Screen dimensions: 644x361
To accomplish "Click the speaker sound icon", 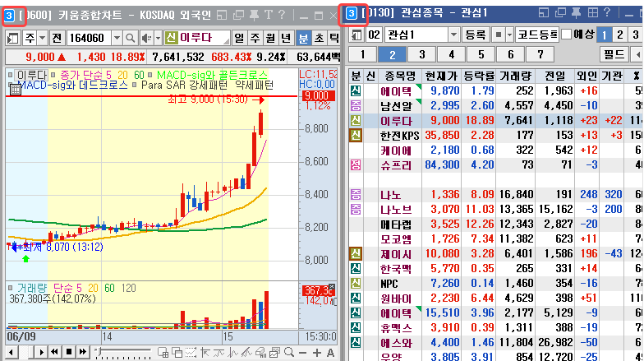I will pyautogui.click(x=146, y=38).
